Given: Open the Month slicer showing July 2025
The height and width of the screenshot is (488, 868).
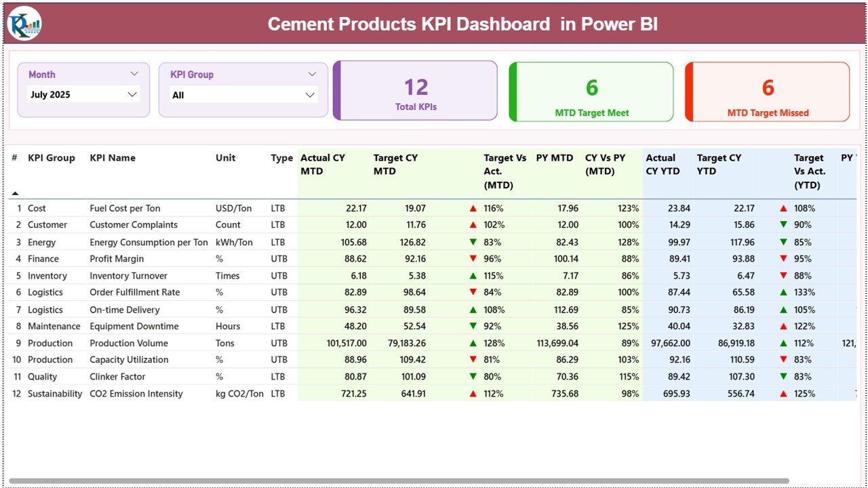Looking at the screenshot, I should [83, 94].
